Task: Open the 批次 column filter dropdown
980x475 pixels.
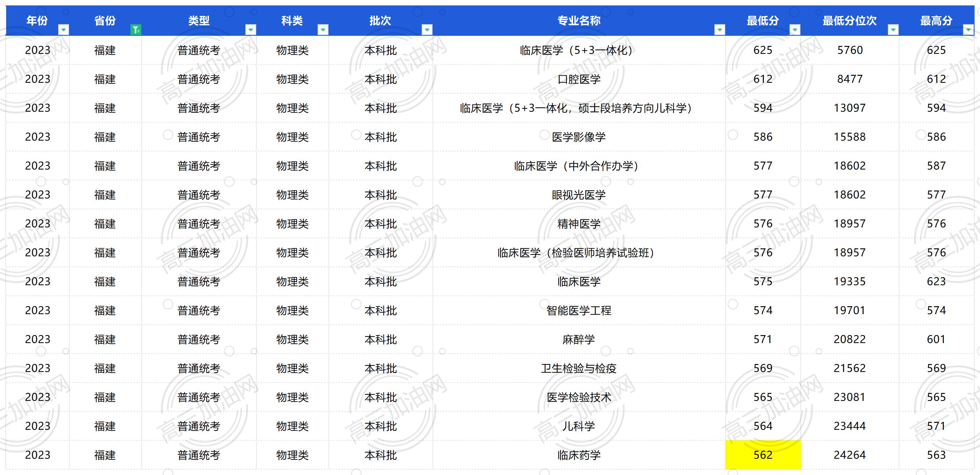Action: point(427,30)
